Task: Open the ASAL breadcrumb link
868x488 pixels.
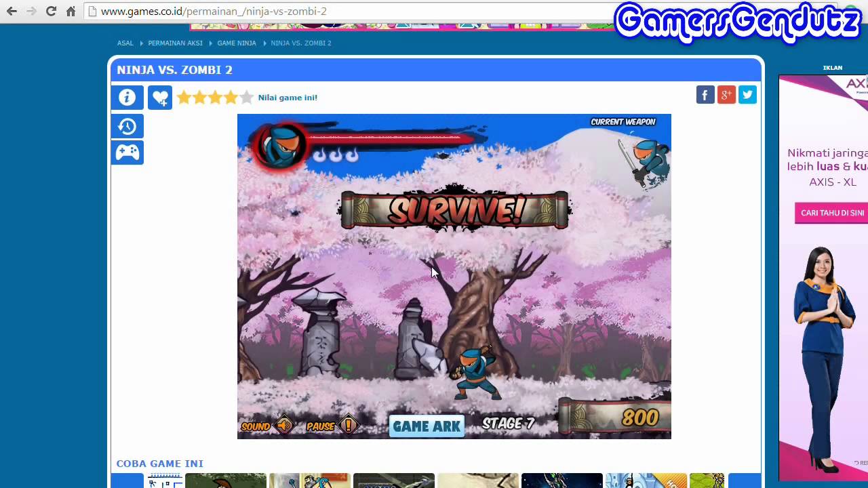Action: coord(125,43)
